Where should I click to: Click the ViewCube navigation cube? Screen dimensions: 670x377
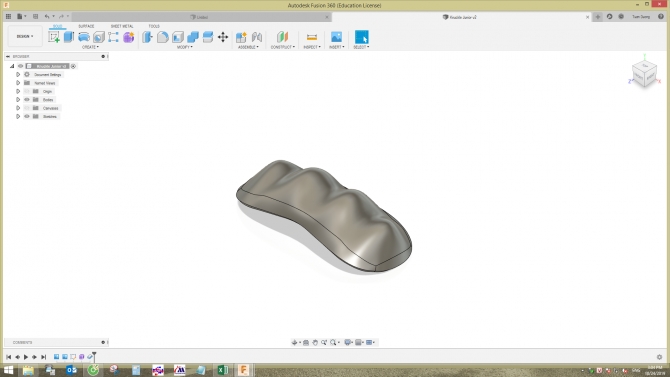coord(644,74)
